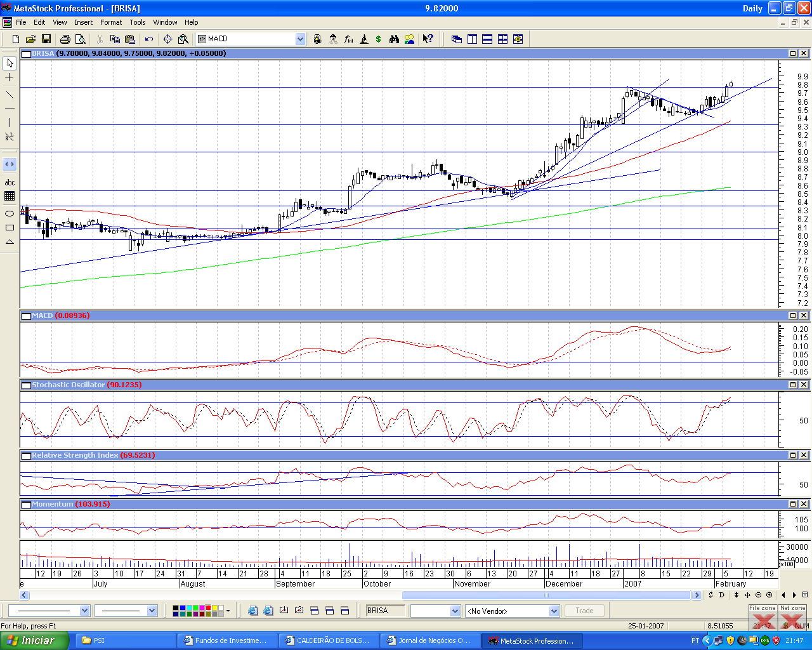The width and height of the screenshot is (812, 650).
Task: Open the System Tester microscope icon
Action: [x=363, y=39]
